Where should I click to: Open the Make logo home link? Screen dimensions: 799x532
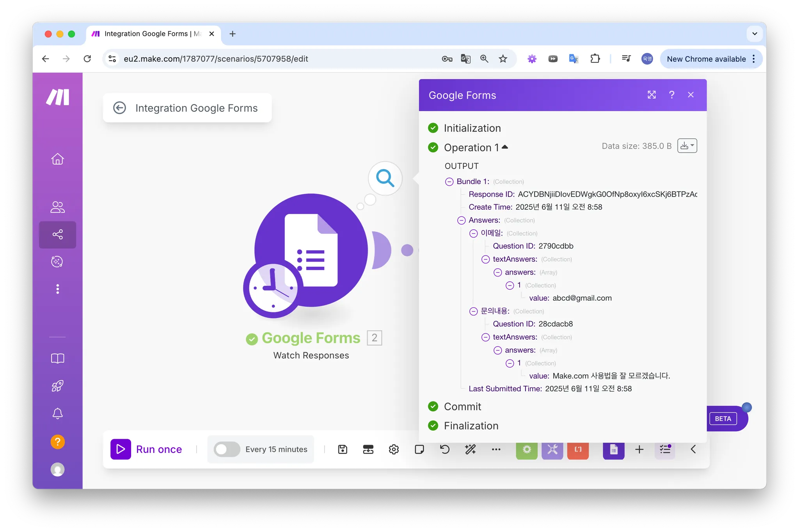pyautogui.click(x=58, y=97)
